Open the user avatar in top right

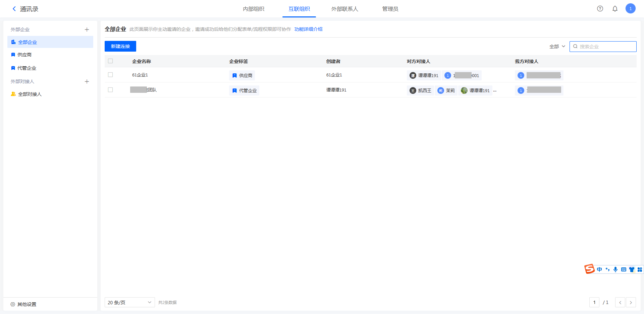(630, 9)
